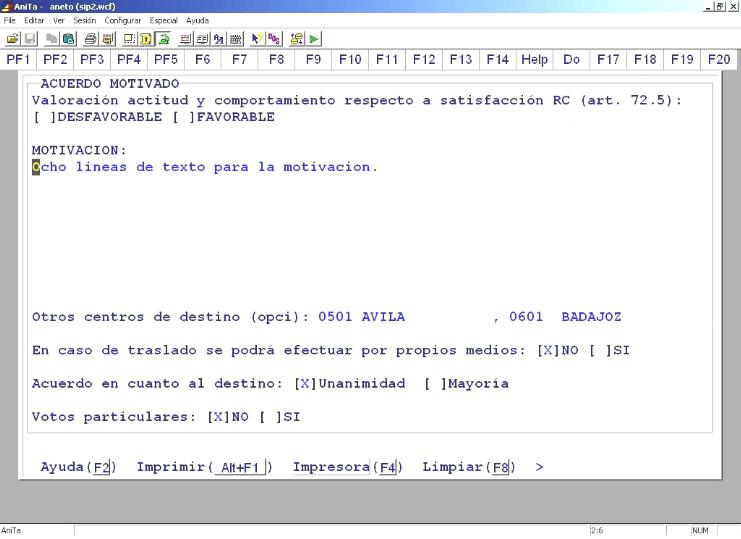Click the green play arrow icon
The image size is (741, 539).
pos(315,37)
